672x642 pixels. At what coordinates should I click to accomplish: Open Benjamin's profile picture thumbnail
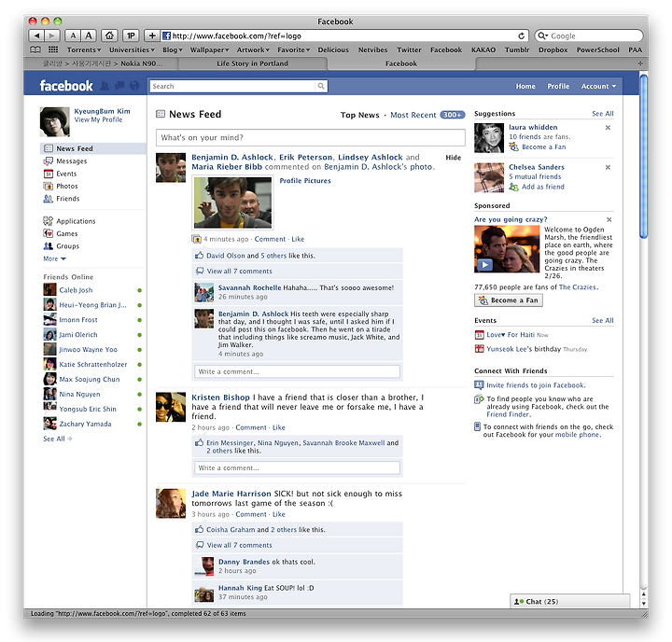(x=232, y=202)
